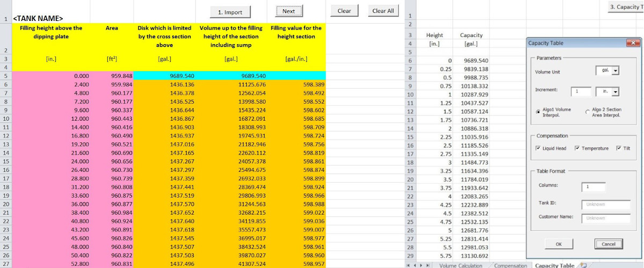Click the Capacity column header in the capacity sheet

pos(471,35)
